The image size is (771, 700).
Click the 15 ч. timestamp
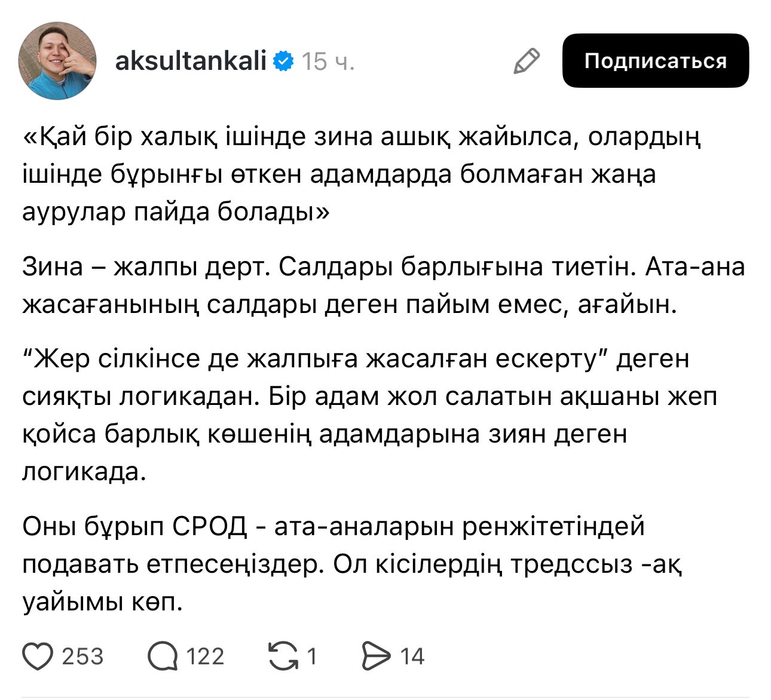coord(328,61)
